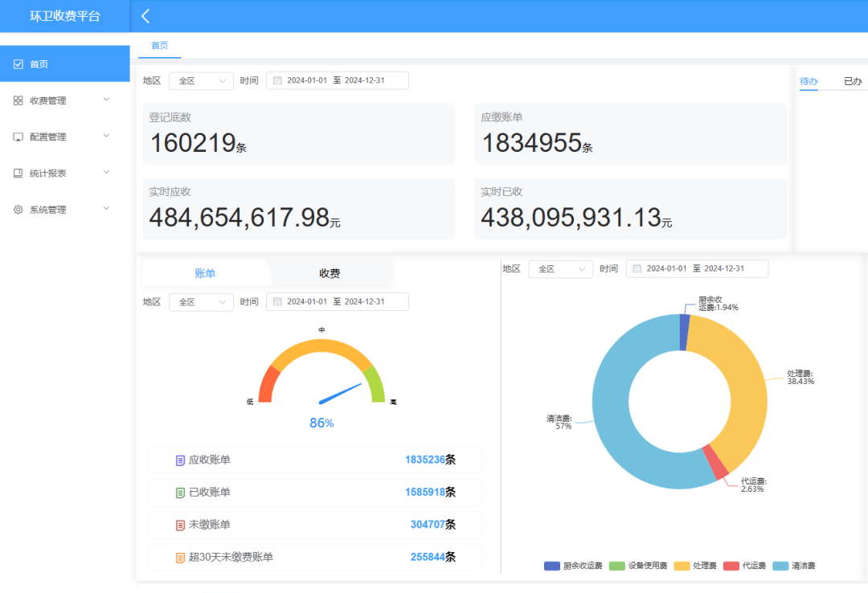Click the 未缴账单 red document icon

(x=180, y=525)
